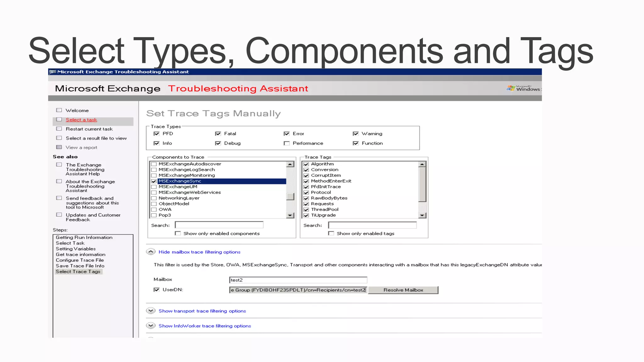644x362 pixels.
Task: Uncheck the Debug trace type
Action: tap(218, 143)
